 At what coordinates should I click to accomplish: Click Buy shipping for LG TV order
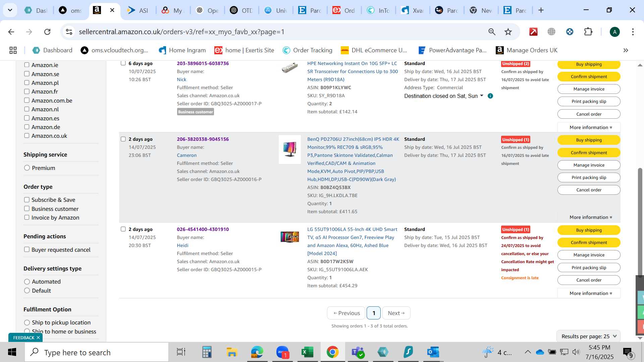(x=589, y=230)
